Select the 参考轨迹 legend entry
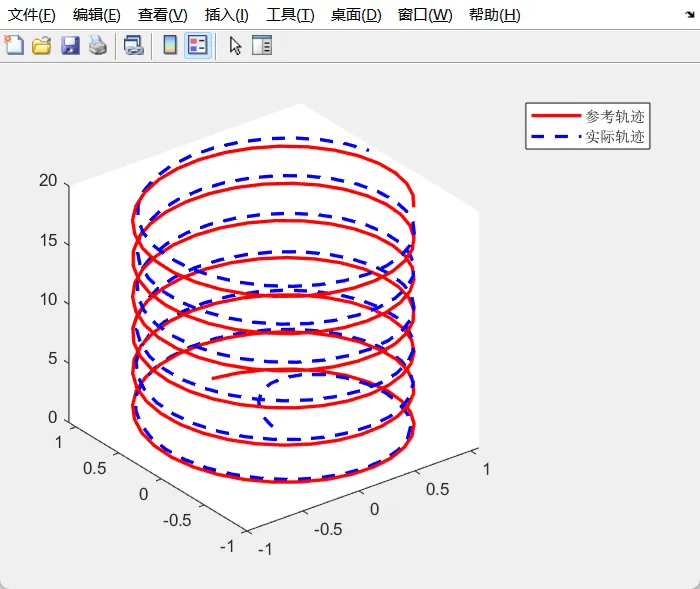Image resolution: width=700 pixels, height=589 pixels. coord(588,117)
